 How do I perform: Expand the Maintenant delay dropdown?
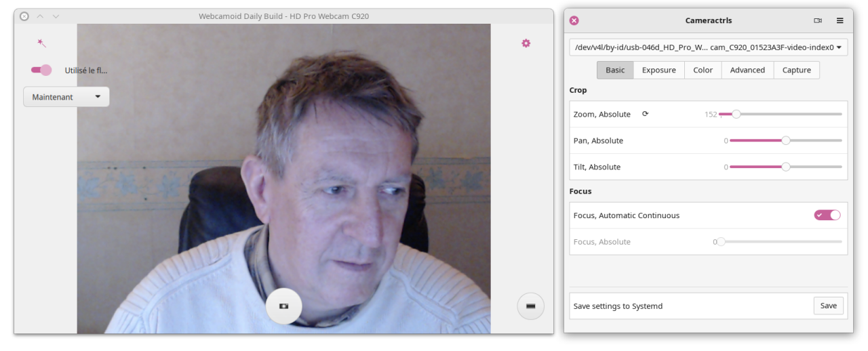click(x=66, y=97)
